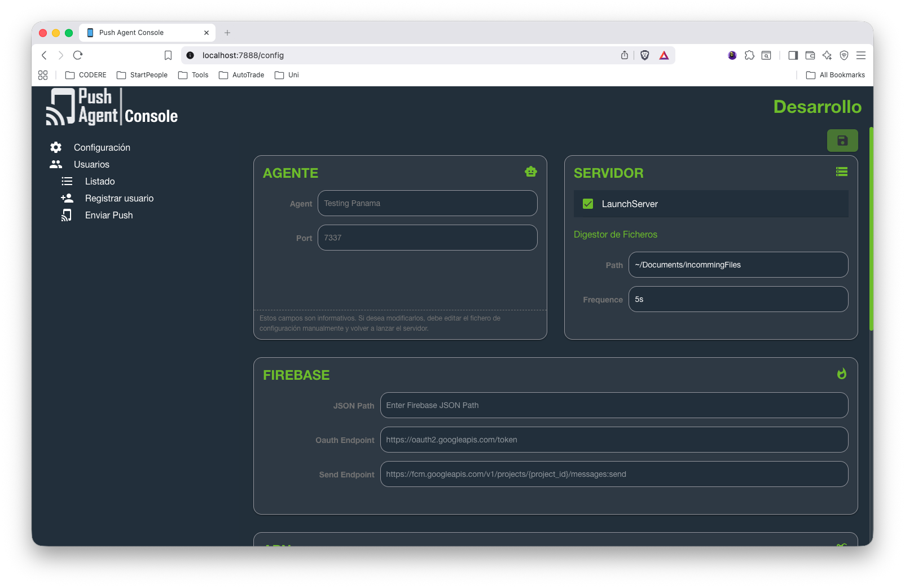Select Listado under Usuarios
The width and height of the screenshot is (905, 588).
[100, 181]
